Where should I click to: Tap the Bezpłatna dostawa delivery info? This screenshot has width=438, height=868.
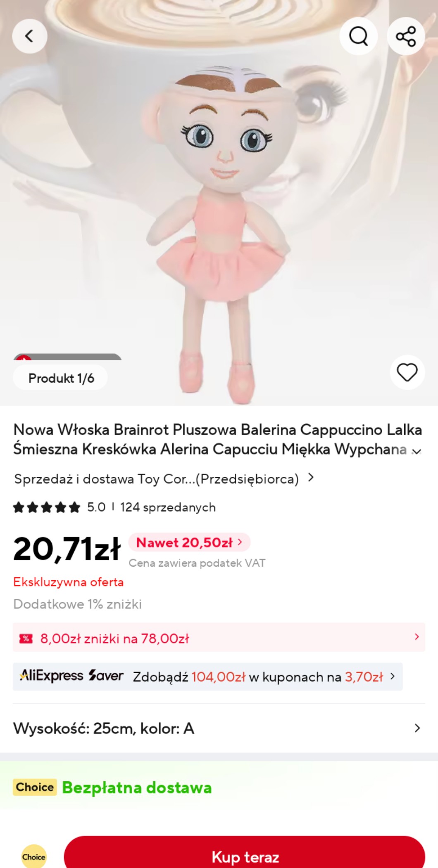[137, 788]
